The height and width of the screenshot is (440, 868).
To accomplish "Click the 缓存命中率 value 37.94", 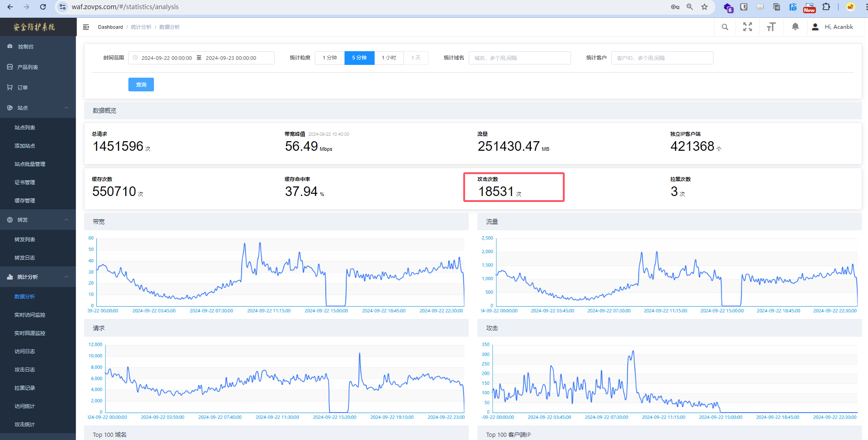I will coord(302,191).
